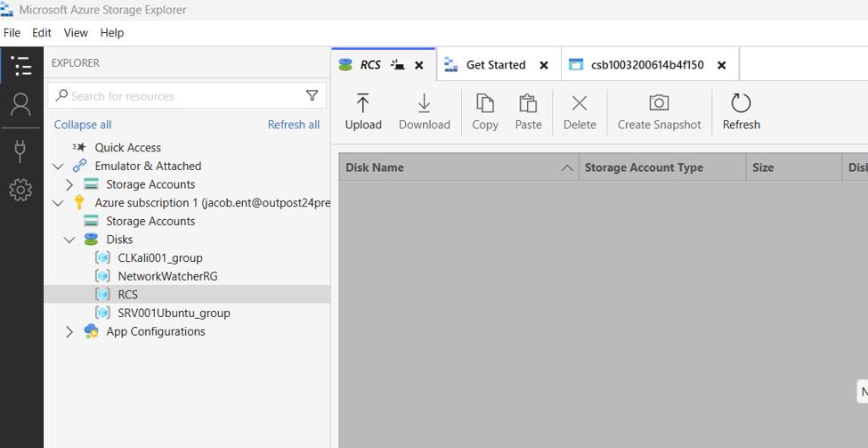Collapse the Emulator & Attached node

coord(58,166)
